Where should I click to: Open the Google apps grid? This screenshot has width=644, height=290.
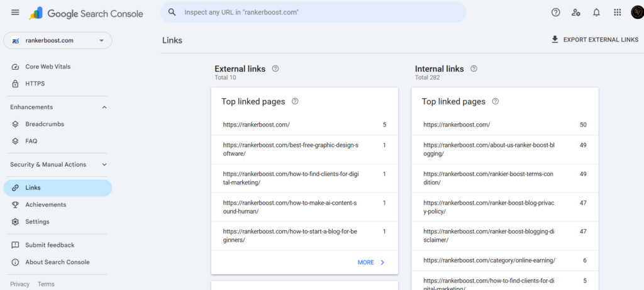pos(618,13)
